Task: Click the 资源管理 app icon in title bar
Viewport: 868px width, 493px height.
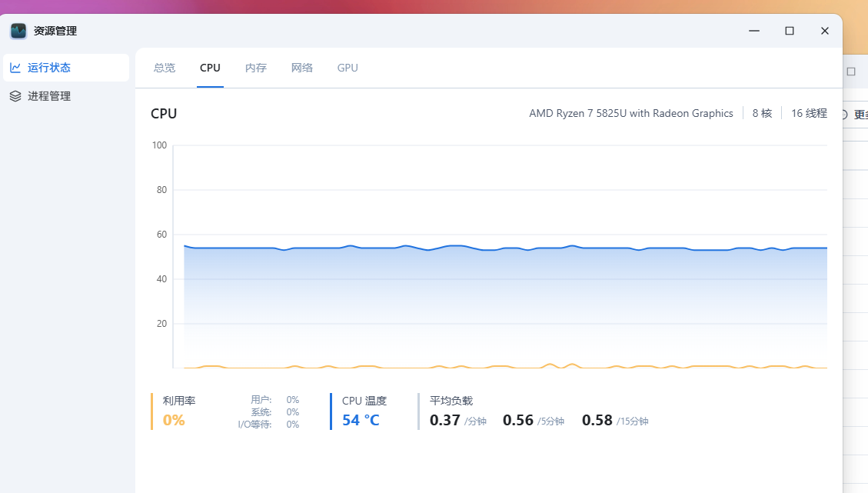Action: [18, 31]
